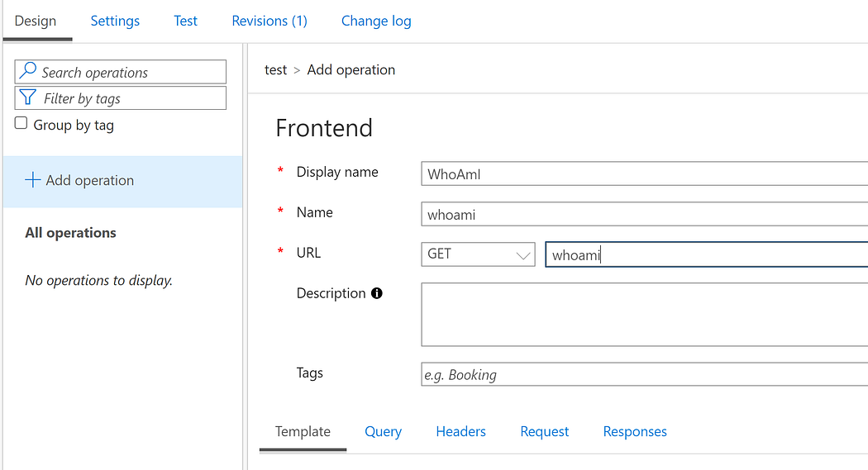Click the test breadcrumb link
868x470 pixels.
(x=275, y=70)
